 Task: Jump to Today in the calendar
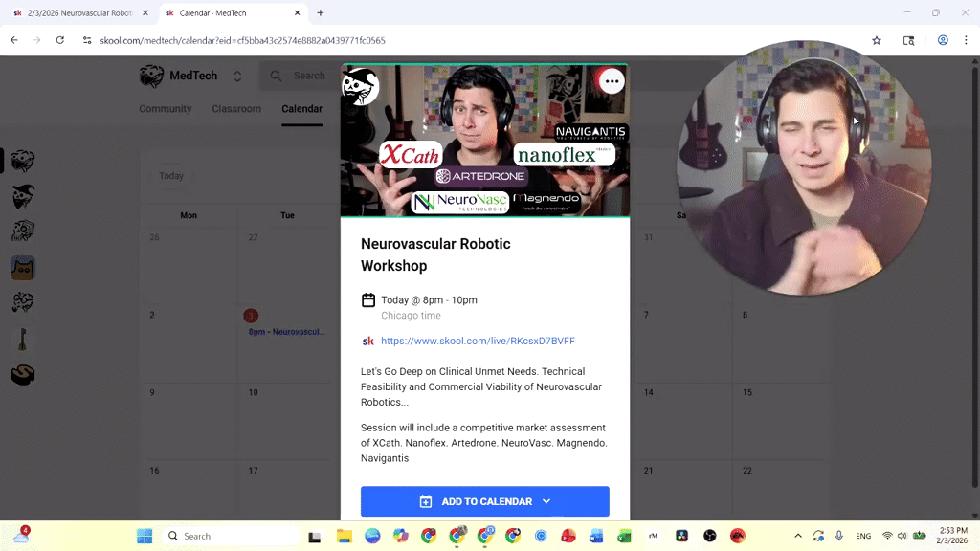[x=171, y=176]
